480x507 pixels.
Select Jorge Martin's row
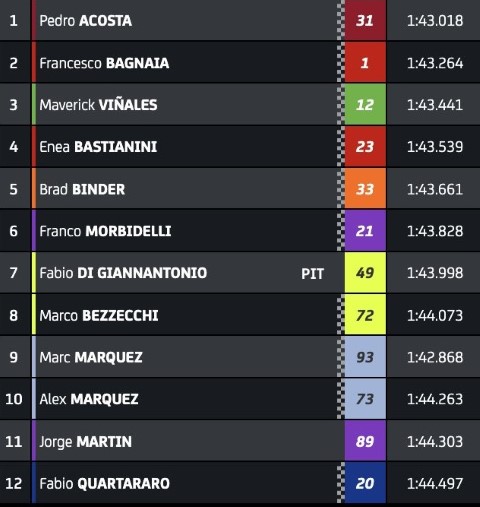coord(240,441)
